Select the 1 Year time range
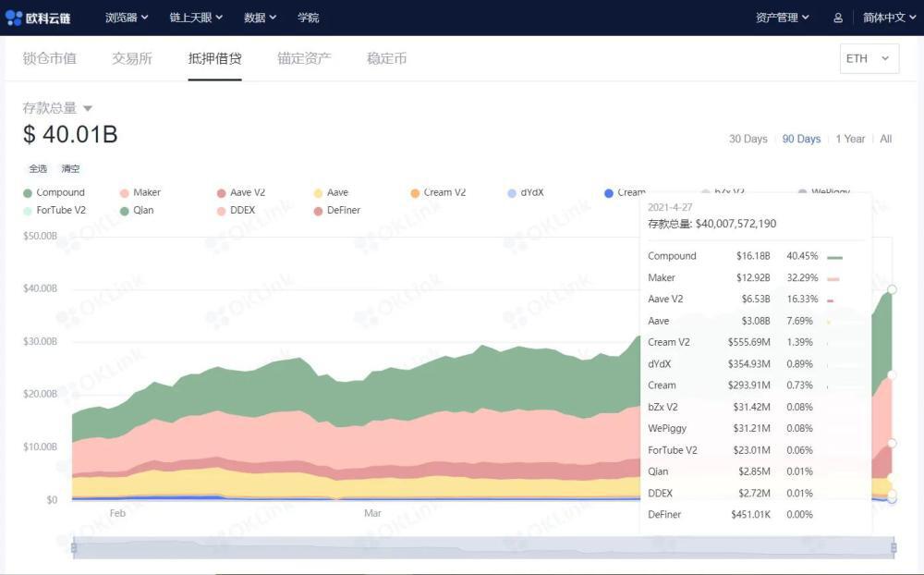 coord(849,139)
